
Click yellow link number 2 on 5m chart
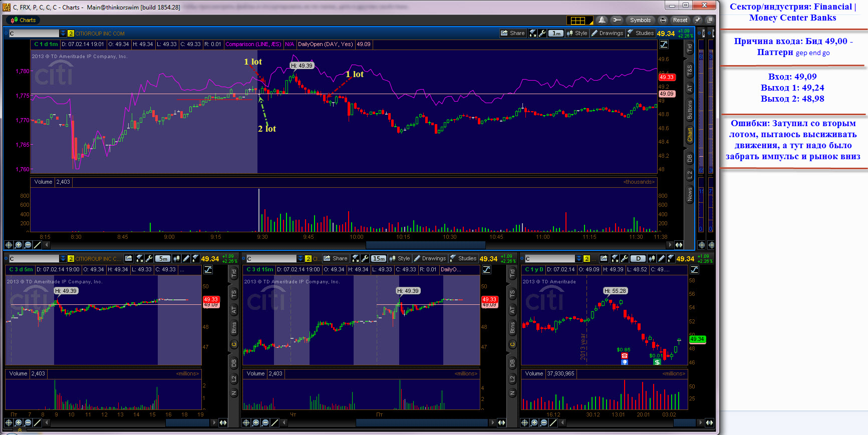coord(71,259)
